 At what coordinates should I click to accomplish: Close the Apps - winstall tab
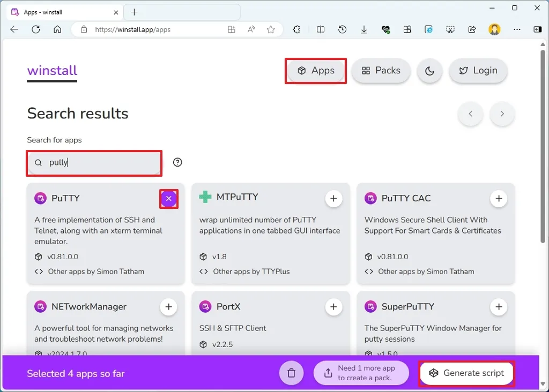tap(116, 12)
